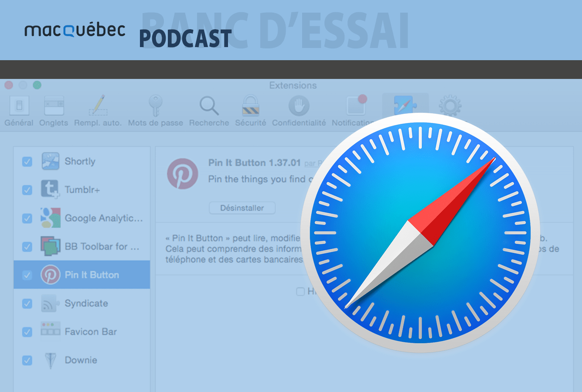Select the Tumblr+ extension icon
This screenshot has width=582, height=392.
(x=50, y=190)
